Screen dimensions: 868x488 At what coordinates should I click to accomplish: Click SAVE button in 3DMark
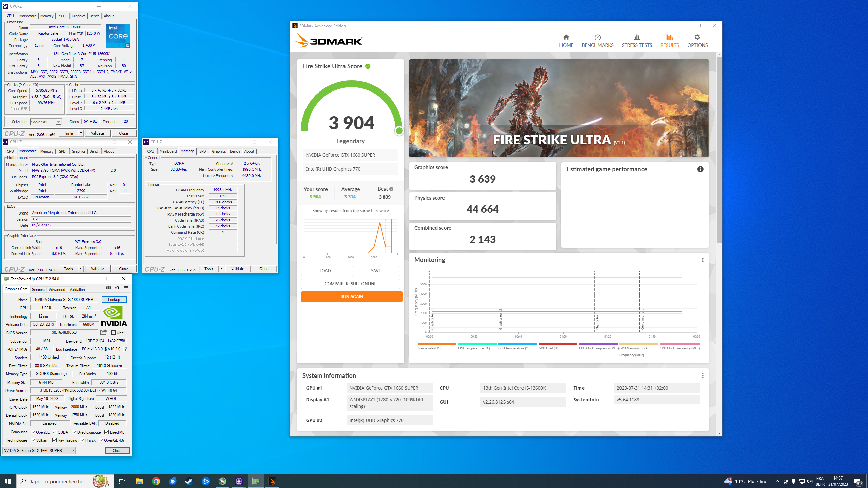(376, 271)
